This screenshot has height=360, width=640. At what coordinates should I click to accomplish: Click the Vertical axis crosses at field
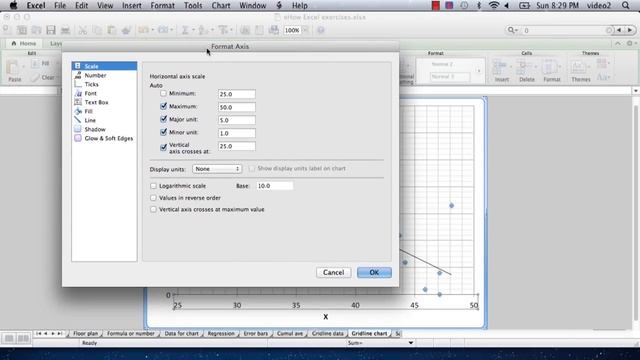pos(237,146)
